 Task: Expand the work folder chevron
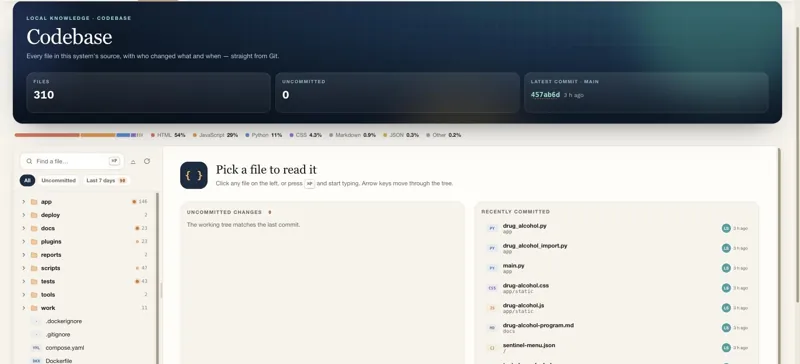coord(23,308)
